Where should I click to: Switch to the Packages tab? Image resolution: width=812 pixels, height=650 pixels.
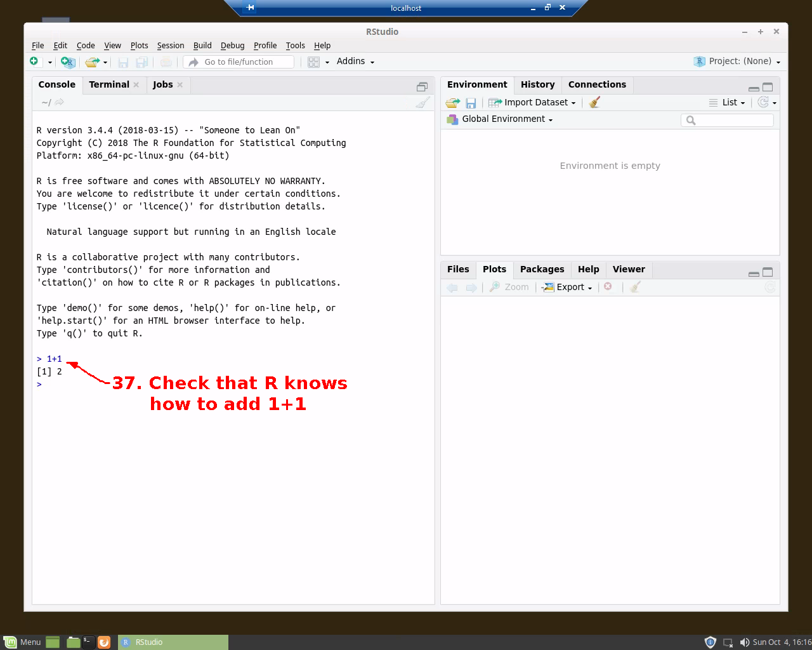pos(542,269)
